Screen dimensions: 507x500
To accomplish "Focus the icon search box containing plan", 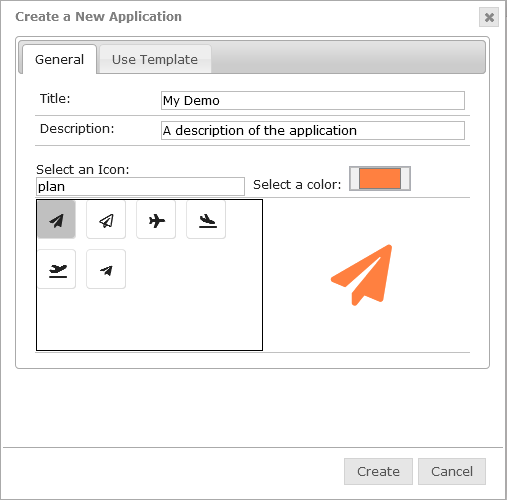I will pos(140,186).
